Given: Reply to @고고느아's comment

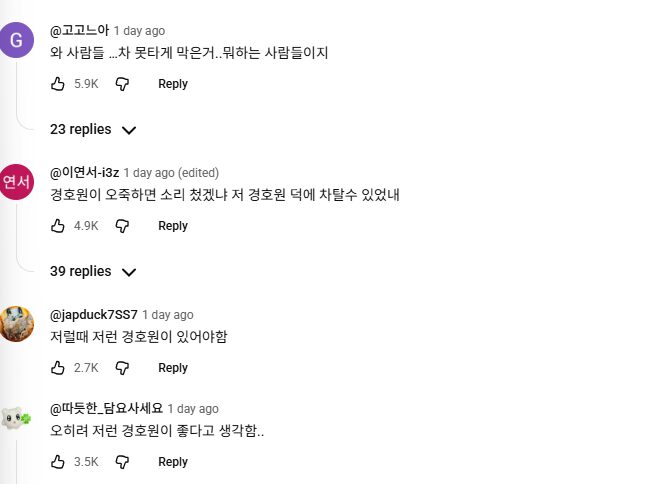Looking at the screenshot, I should (x=173, y=84).
